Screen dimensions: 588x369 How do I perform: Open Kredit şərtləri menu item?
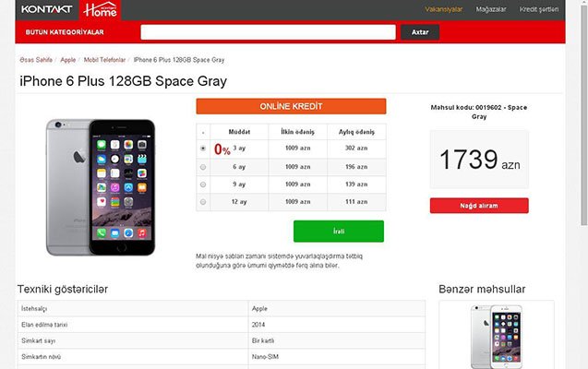pos(539,9)
